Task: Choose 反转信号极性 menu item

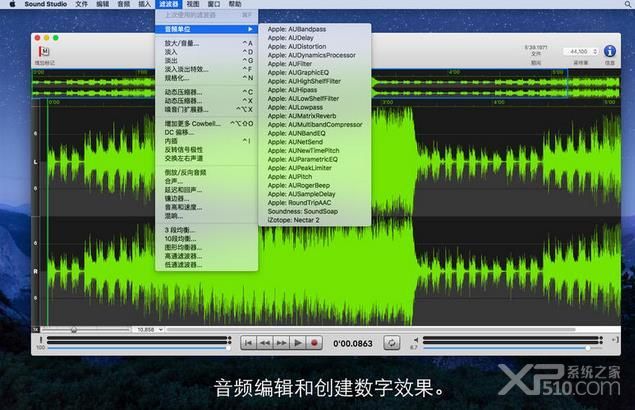Action: [x=207, y=149]
